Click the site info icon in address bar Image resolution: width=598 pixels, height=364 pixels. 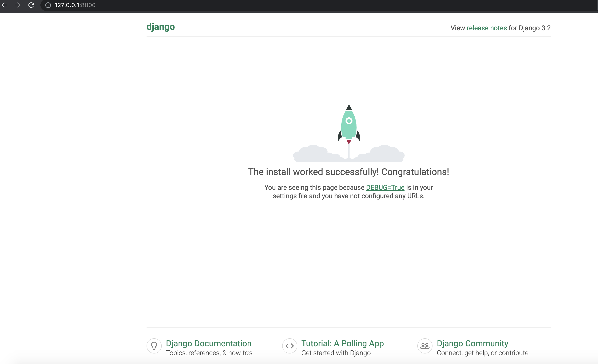coord(48,5)
